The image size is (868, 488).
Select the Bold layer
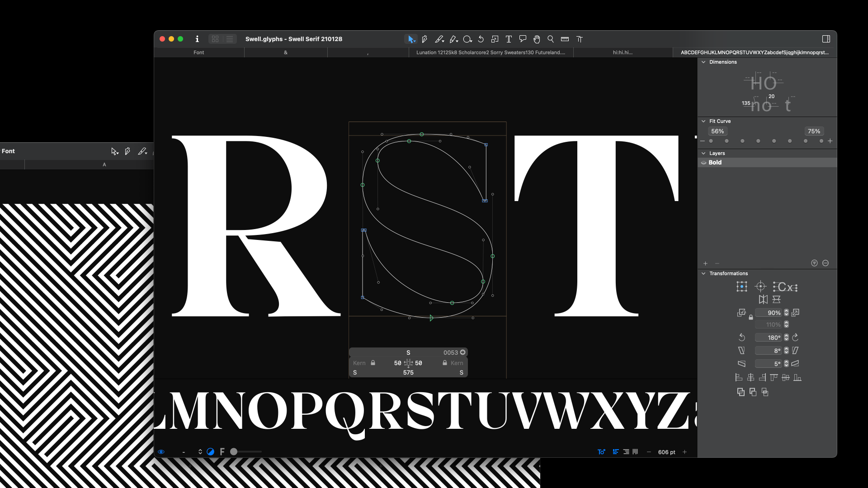715,163
